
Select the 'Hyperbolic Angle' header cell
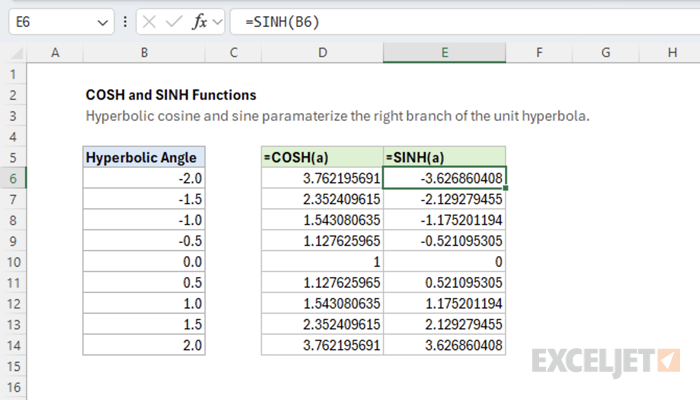coord(144,158)
